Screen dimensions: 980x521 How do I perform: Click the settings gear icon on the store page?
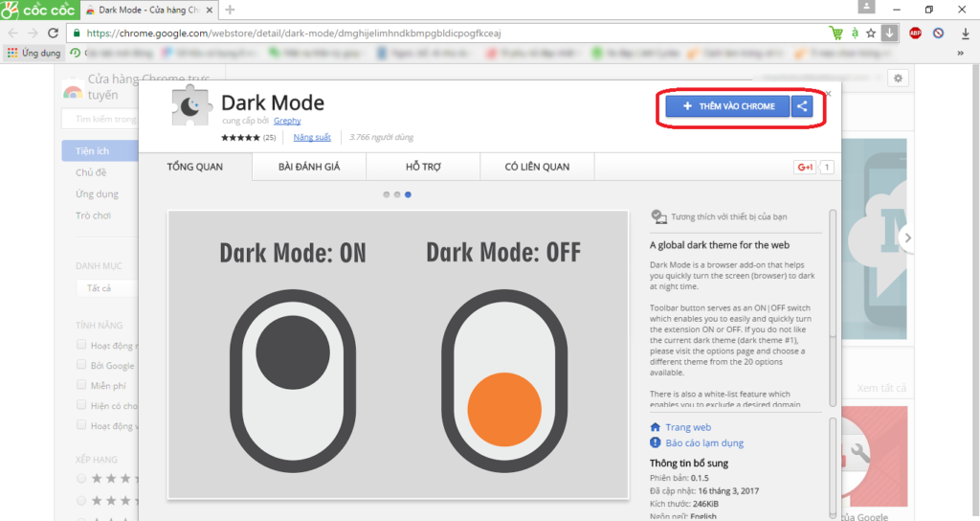point(898,79)
